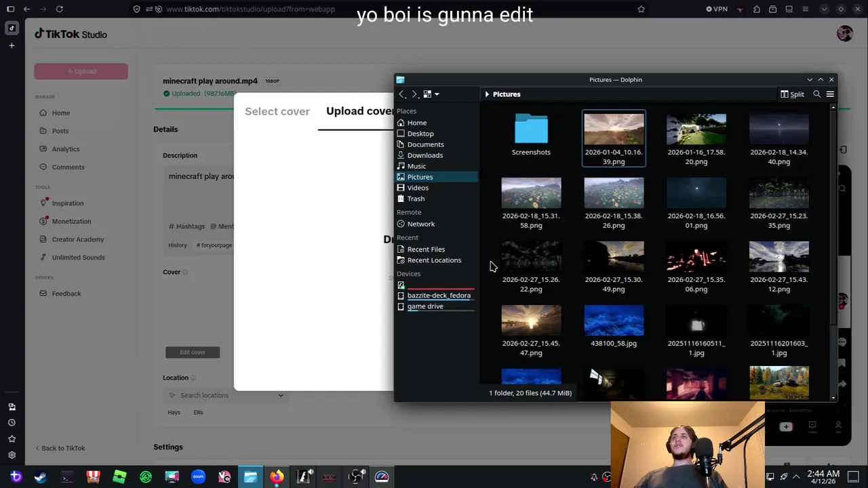Click Back to TikTok link

(x=61, y=448)
